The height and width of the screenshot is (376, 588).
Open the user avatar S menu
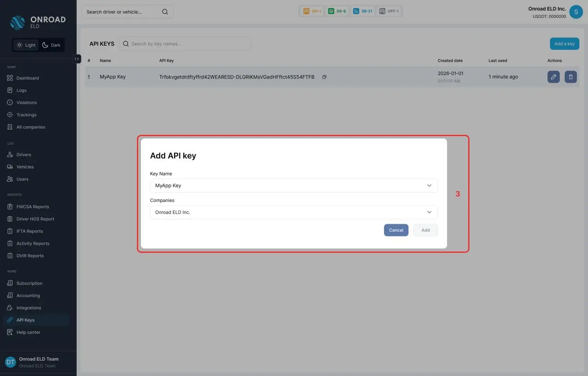(576, 12)
